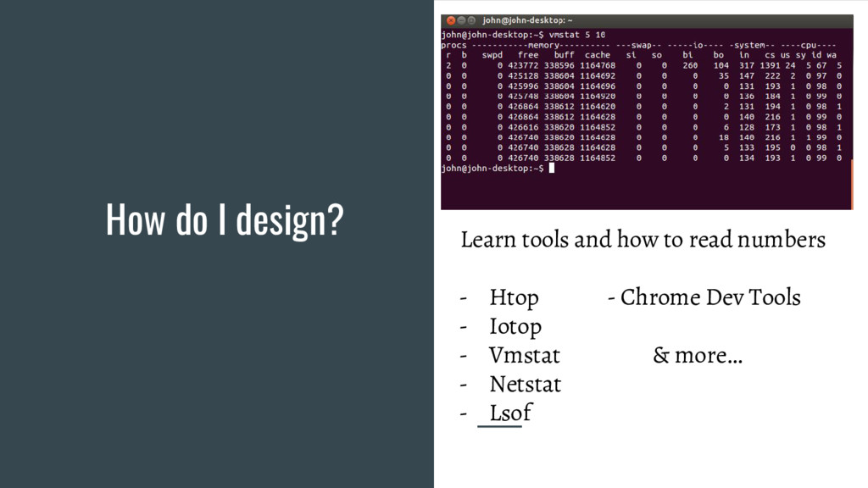Image resolution: width=868 pixels, height=488 pixels.
Task: Click the 'Iotop' list item
Action: click(515, 326)
